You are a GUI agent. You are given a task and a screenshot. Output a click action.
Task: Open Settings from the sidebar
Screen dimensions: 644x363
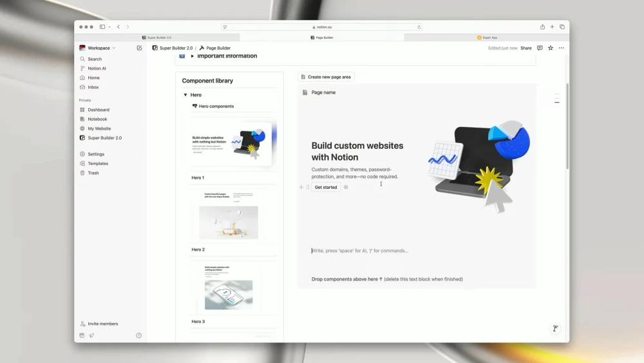coord(96,154)
